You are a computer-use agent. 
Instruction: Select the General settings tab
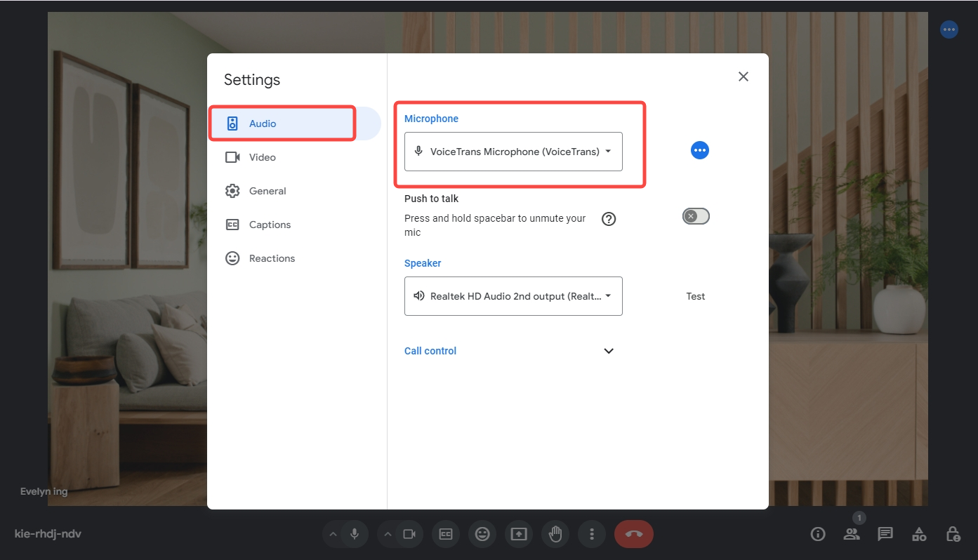(x=267, y=191)
